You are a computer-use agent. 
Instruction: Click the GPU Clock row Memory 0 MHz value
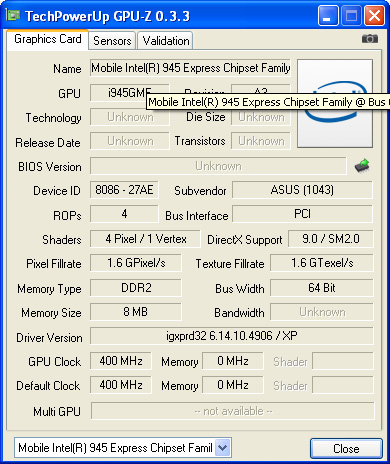click(x=233, y=361)
